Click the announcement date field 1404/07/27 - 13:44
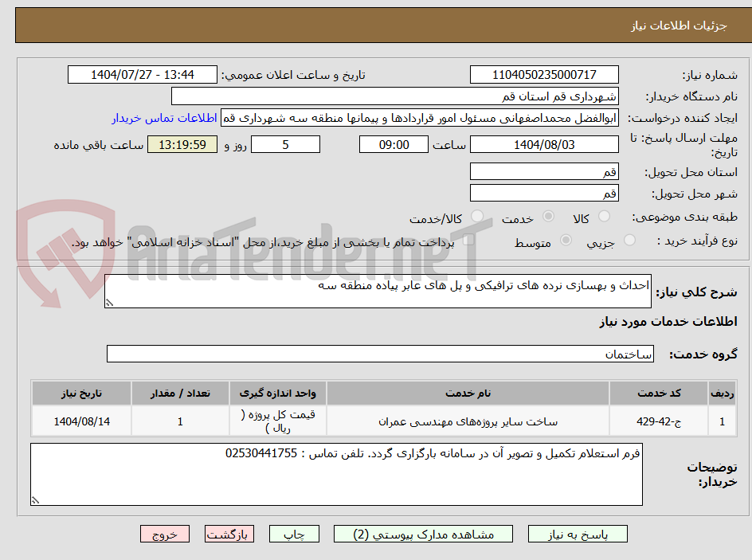The width and height of the screenshot is (752, 560). click(x=143, y=75)
